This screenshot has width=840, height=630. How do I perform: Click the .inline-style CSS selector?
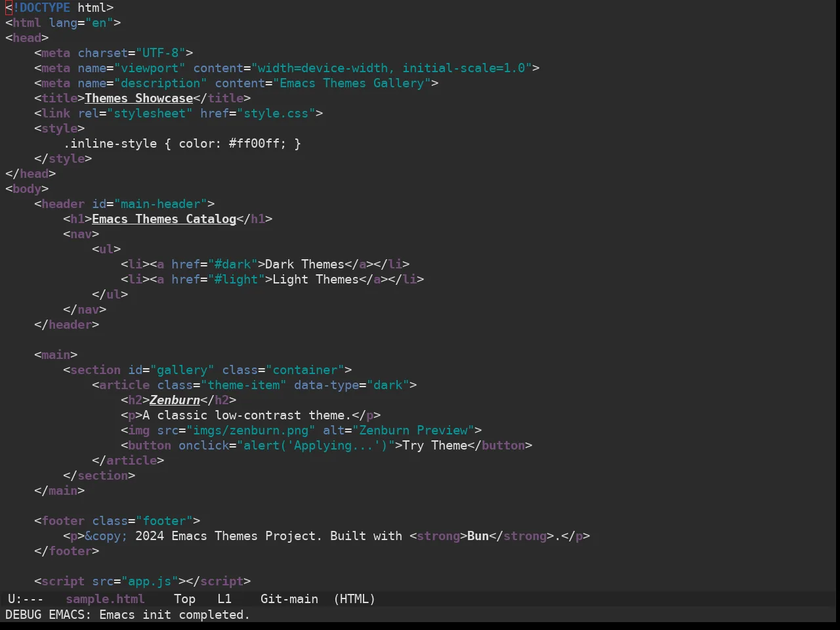pos(110,144)
